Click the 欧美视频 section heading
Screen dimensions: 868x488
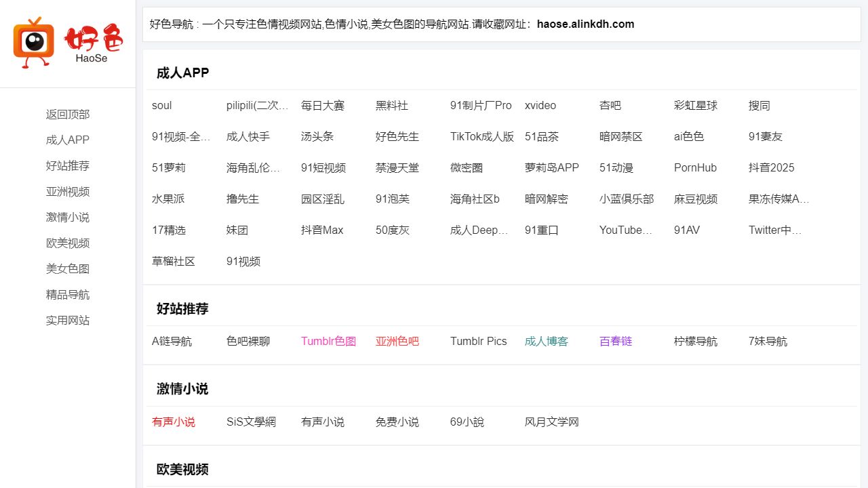[x=182, y=470]
